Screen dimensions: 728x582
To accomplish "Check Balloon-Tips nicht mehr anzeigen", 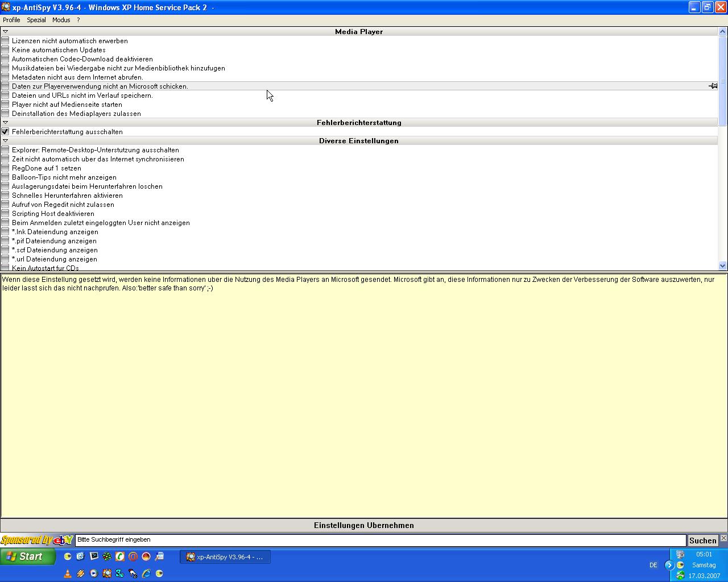I will 5,177.
